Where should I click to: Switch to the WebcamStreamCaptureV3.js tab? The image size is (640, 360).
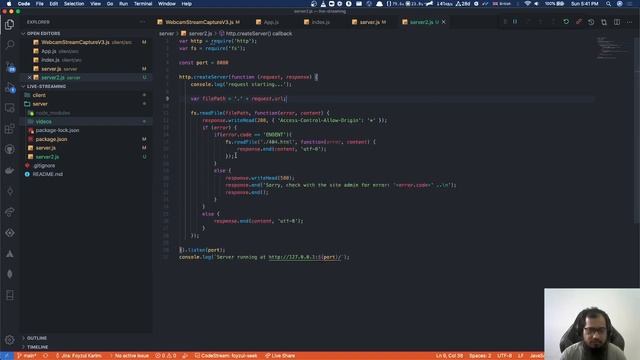pos(198,22)
